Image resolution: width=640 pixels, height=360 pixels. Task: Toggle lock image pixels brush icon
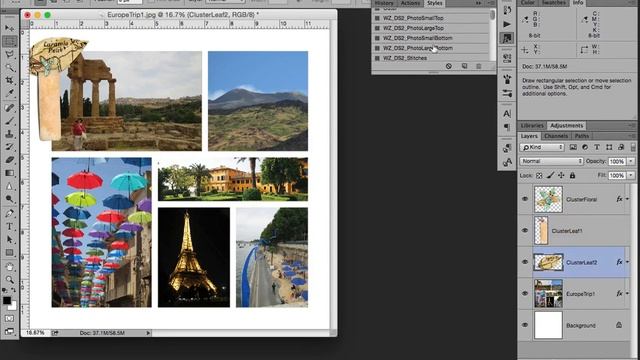[550, 176]
